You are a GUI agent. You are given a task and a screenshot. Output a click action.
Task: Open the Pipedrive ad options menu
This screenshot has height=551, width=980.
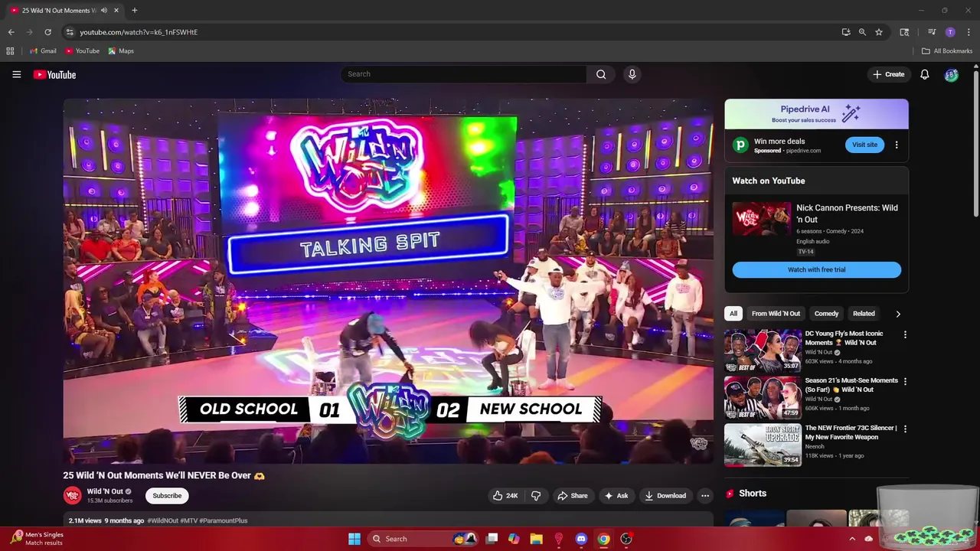(897, 145)
